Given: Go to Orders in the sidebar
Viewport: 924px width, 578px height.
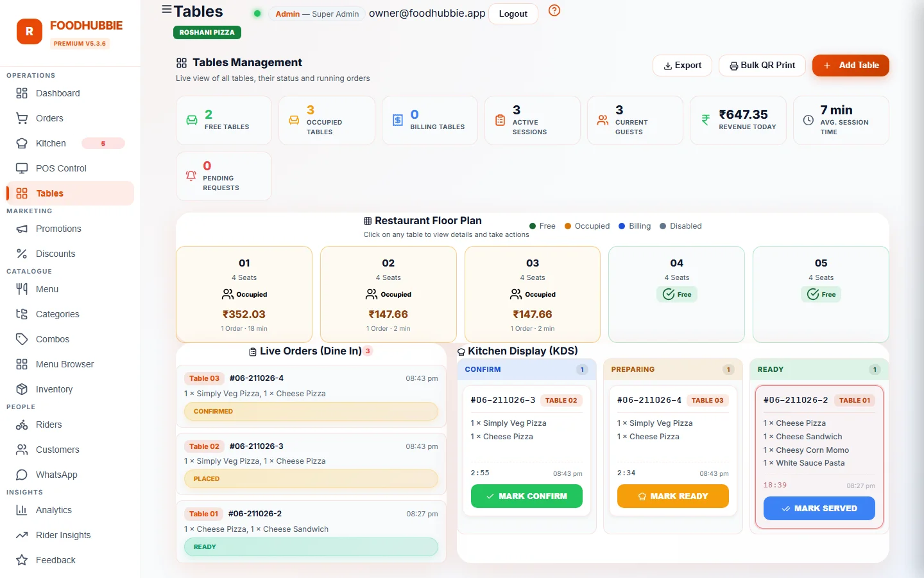Looking at the screenshot, I should pyautogui.click(x=70, y=118).
